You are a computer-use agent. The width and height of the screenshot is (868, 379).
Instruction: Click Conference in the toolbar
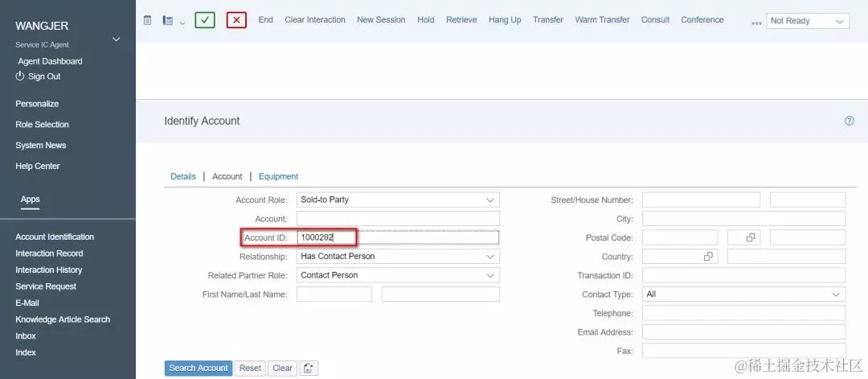point(702,20)
